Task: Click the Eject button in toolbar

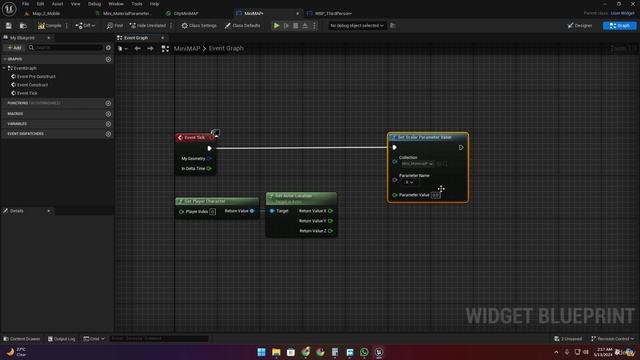Action: tap(305, 25)
